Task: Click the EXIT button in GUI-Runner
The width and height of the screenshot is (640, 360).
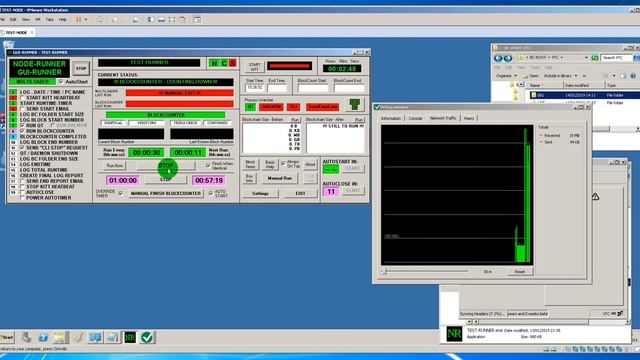Action: point(300,193)
